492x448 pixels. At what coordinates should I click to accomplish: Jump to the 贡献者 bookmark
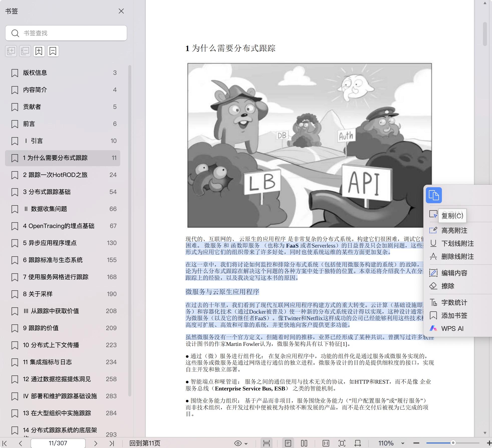point(63,107)
